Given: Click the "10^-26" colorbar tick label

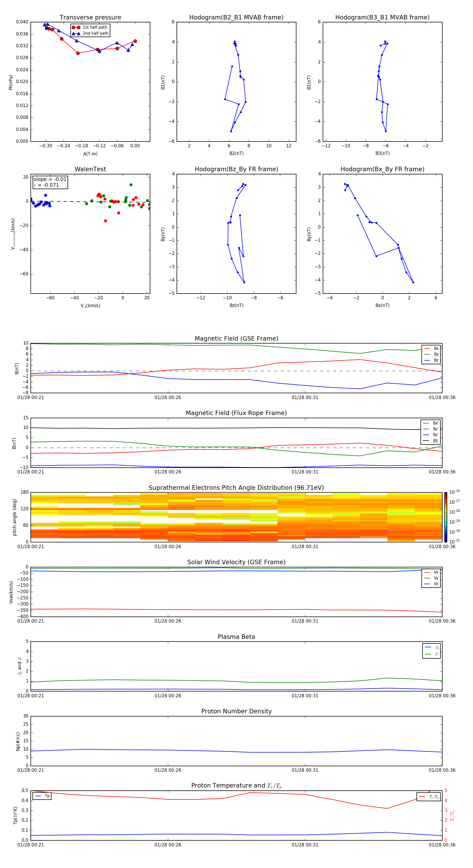Looking at the screenshot, I should point(455,492).
